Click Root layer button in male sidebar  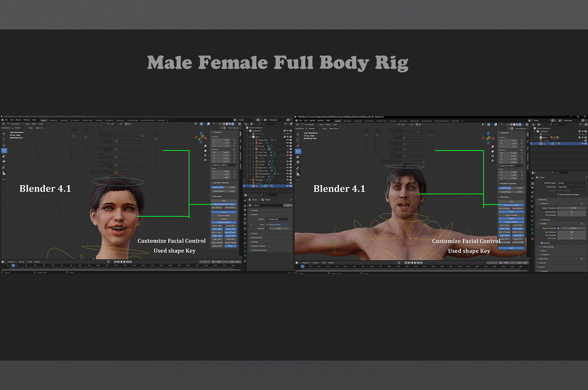pos(511,248)
